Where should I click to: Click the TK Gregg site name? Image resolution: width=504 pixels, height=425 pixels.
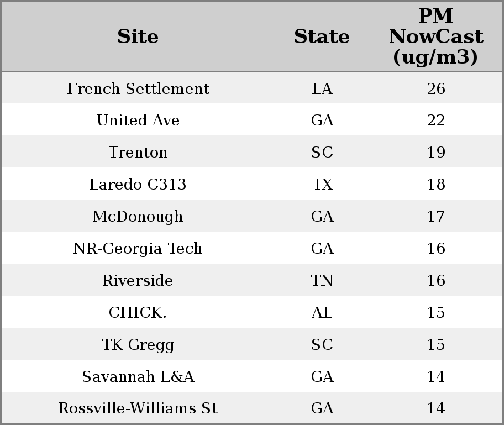point(138,345)
